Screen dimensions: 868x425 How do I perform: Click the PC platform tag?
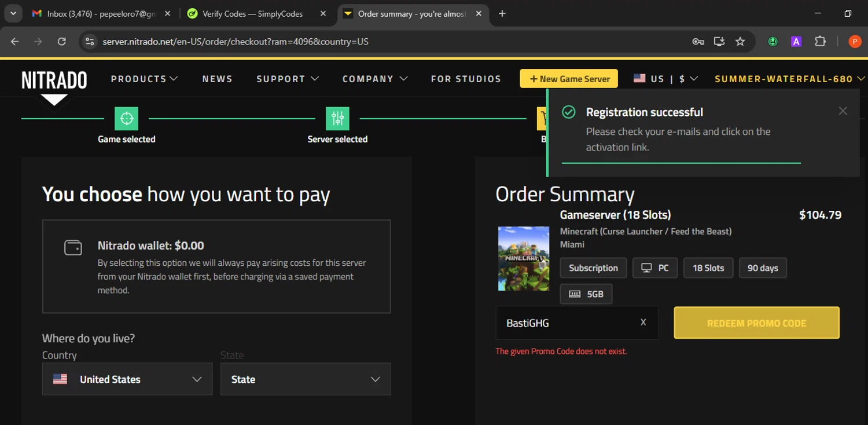tap(655, 268)
